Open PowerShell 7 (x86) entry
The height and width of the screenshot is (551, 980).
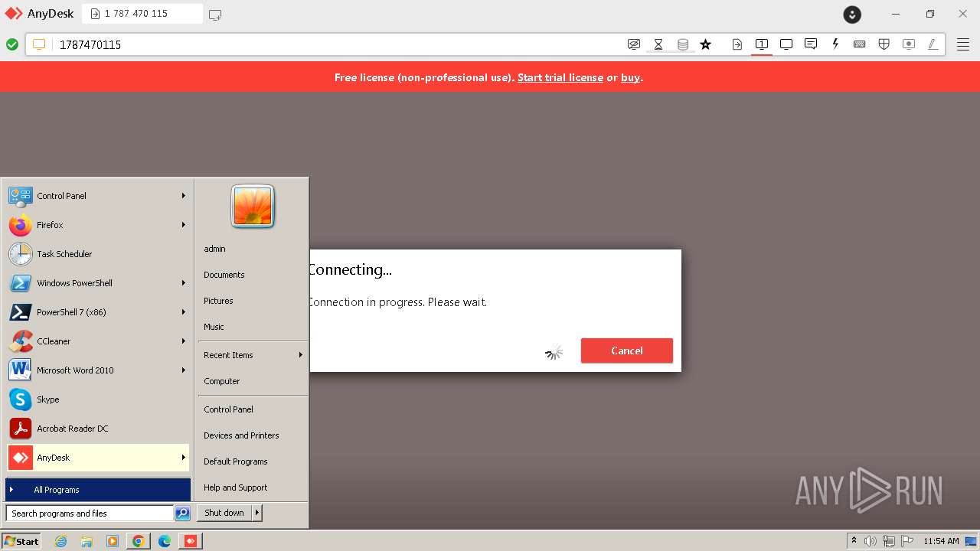click(97, 312)
